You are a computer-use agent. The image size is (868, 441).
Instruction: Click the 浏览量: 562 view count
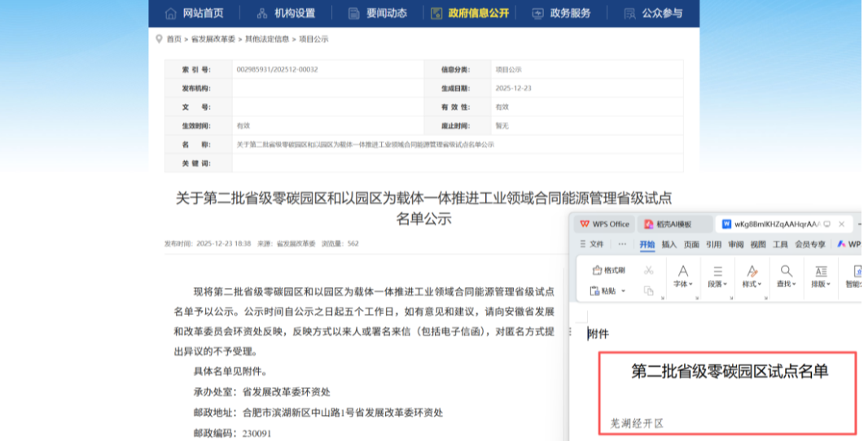pos(340,243)
